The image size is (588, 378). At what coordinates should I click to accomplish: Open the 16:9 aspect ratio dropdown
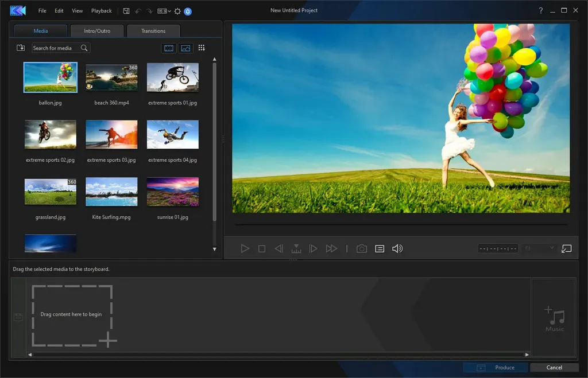click(x=164, y=11)
